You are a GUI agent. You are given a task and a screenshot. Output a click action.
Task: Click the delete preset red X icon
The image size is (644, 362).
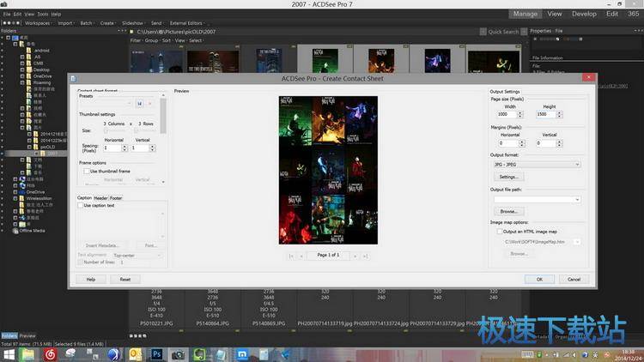point(149,103)
